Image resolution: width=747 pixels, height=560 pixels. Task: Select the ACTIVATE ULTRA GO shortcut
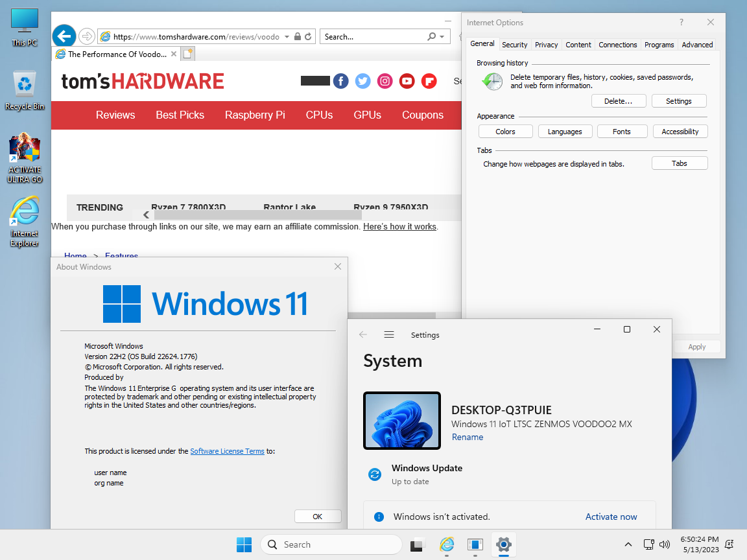tap(24, 158)
